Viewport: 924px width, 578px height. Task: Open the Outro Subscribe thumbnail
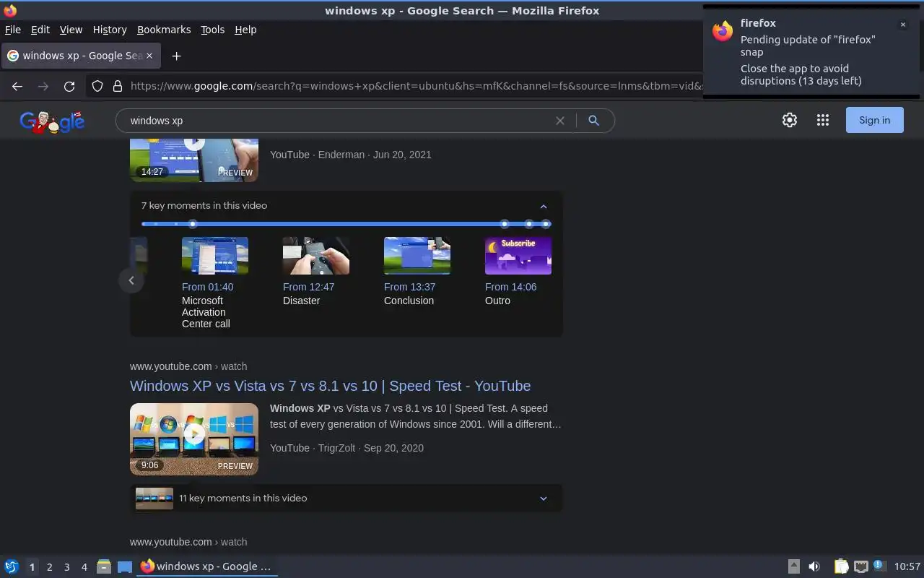point(518,256)
